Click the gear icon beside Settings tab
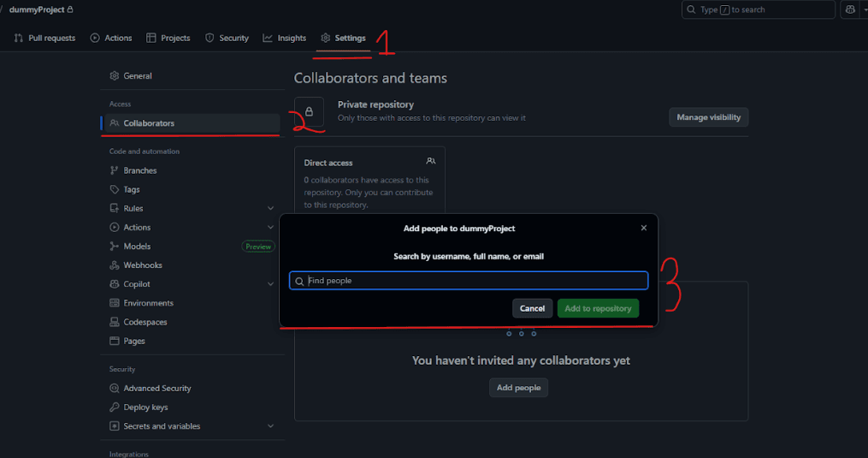Screen dimensions: 868x458 [x=326, y=38]
